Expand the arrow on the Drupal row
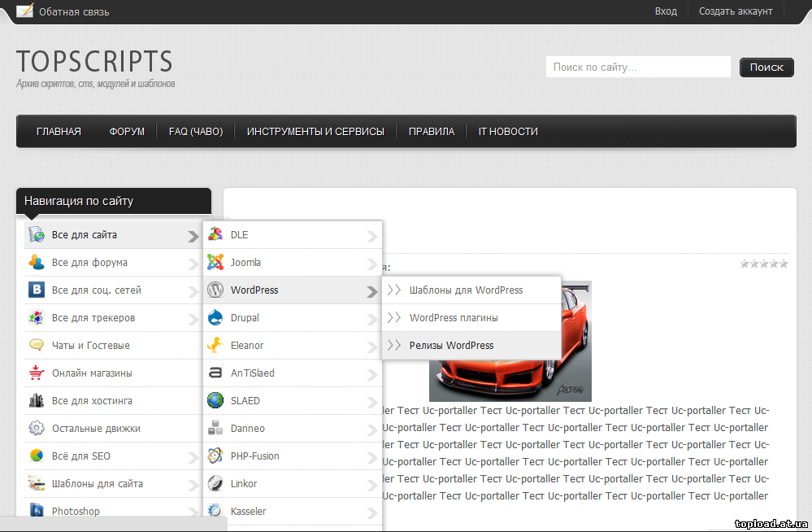Screen dimensions: 812x532 click(371, 320)
